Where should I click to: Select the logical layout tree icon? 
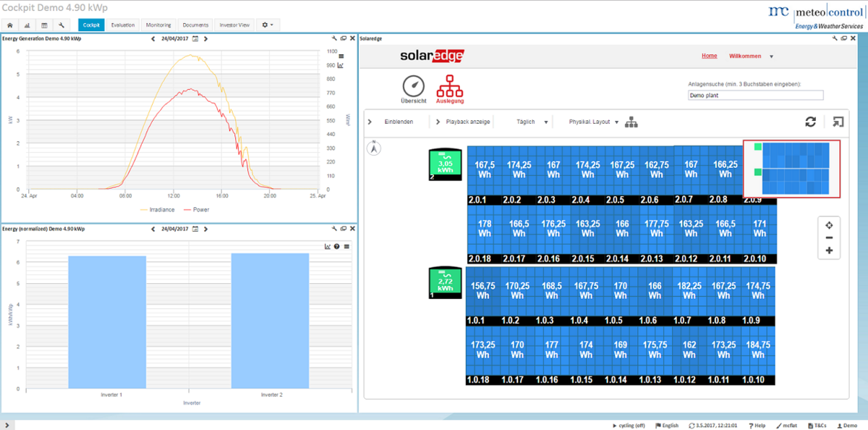click(x=631, y=122)
